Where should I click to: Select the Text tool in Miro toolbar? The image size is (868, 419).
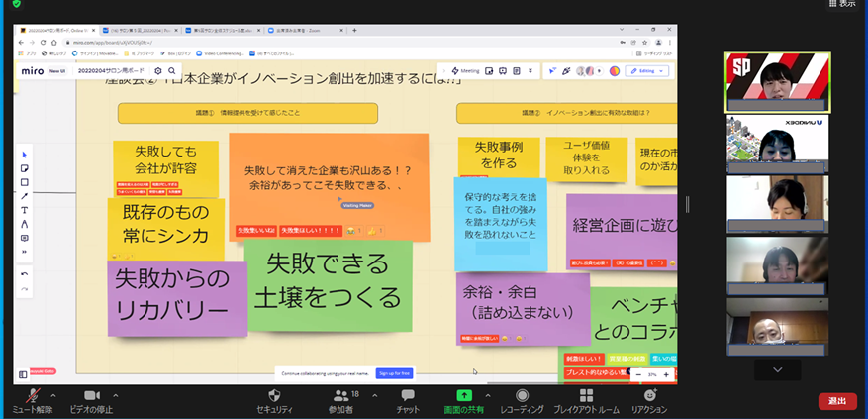click(25, 210)
